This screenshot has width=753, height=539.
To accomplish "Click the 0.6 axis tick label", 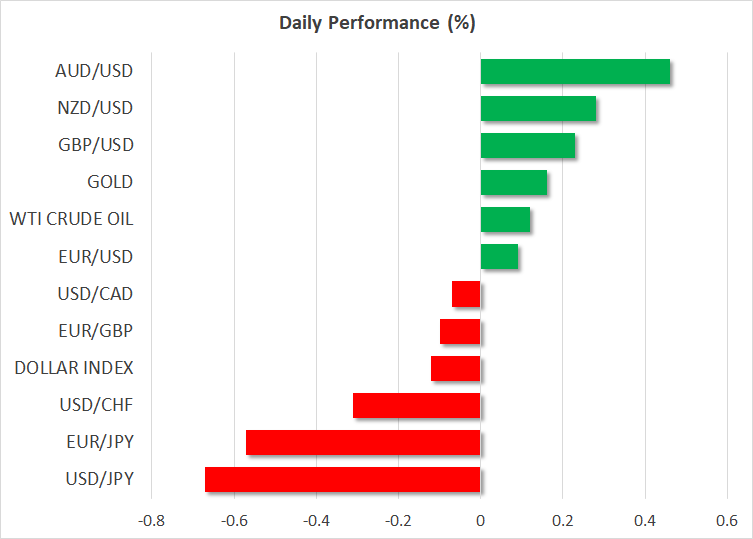I will pos(727,521).
